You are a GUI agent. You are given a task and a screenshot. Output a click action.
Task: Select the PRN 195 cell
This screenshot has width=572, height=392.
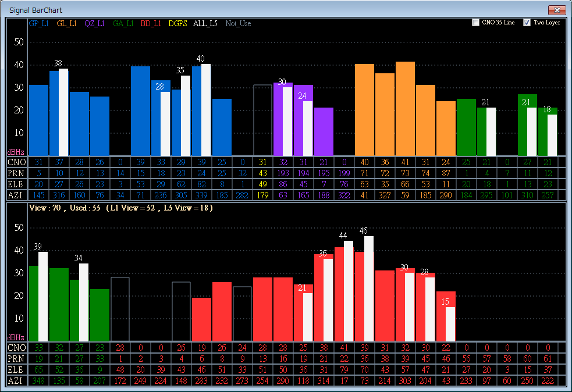[324, 173]
